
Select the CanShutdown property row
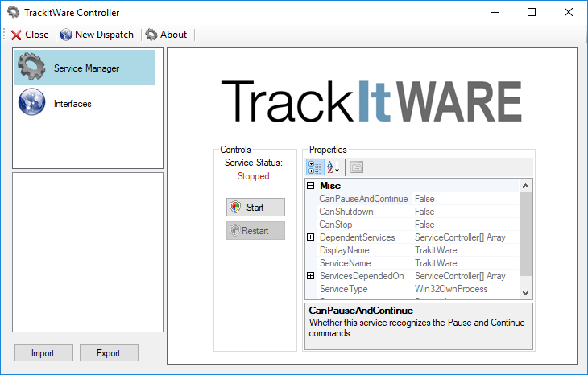pyautogui.click(x=418, y=212)
